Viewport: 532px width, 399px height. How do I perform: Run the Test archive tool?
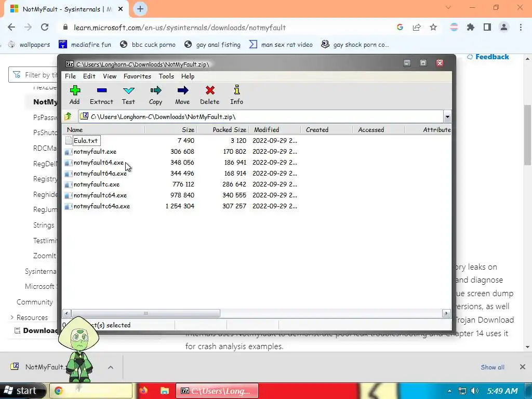coord(129,95)
